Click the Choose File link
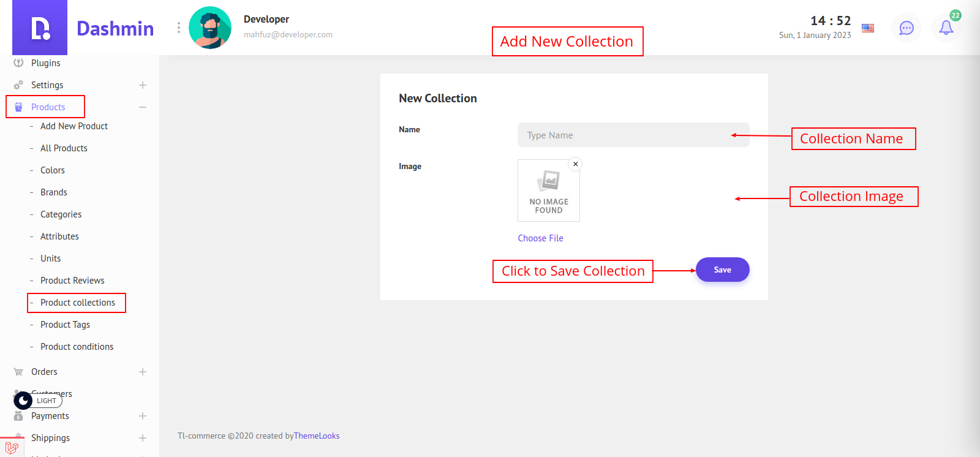 [x=540, y=238]
